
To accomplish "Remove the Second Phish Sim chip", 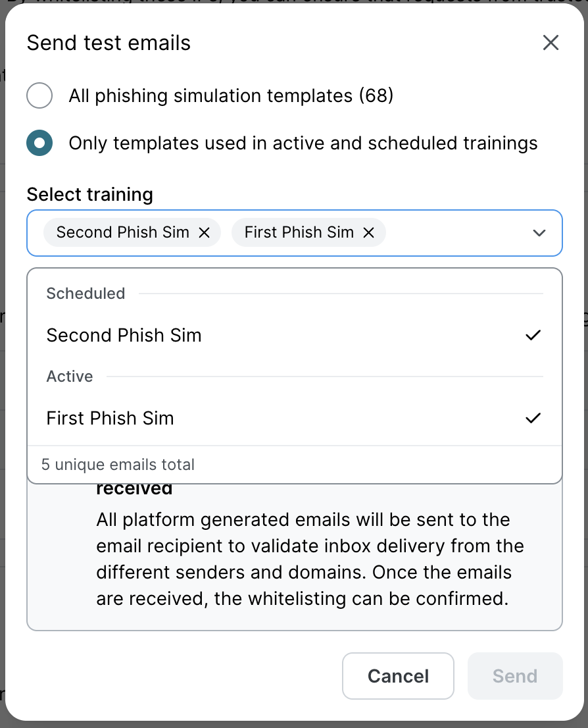I will (204, 233).
